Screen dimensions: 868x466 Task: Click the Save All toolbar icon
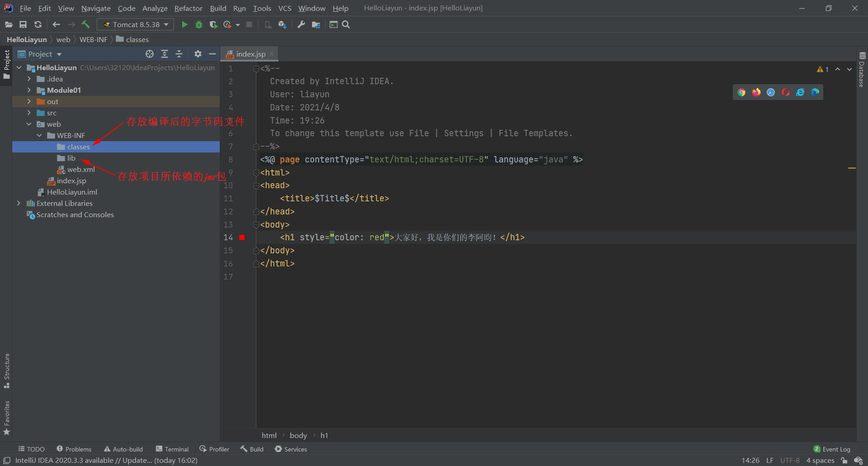(23, 24)
